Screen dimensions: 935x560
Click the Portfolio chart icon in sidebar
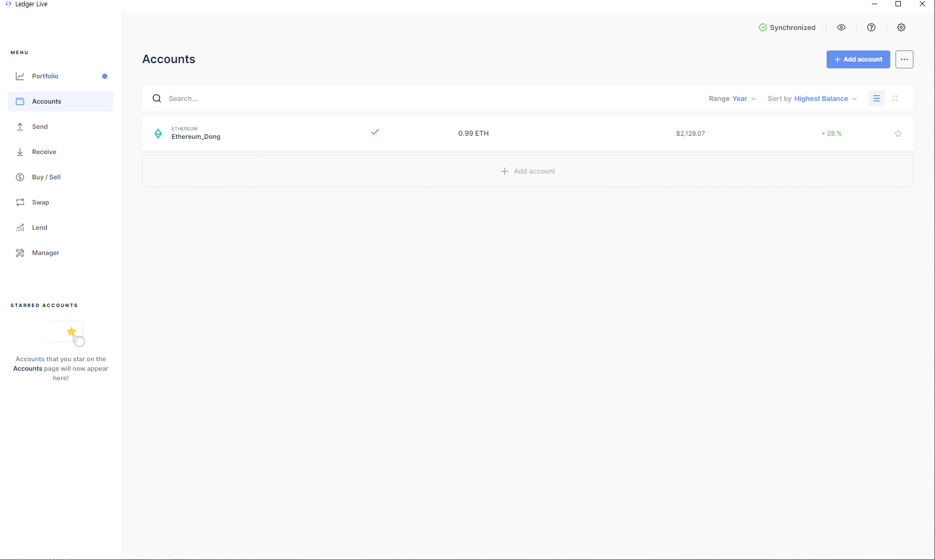click(20, 76)
